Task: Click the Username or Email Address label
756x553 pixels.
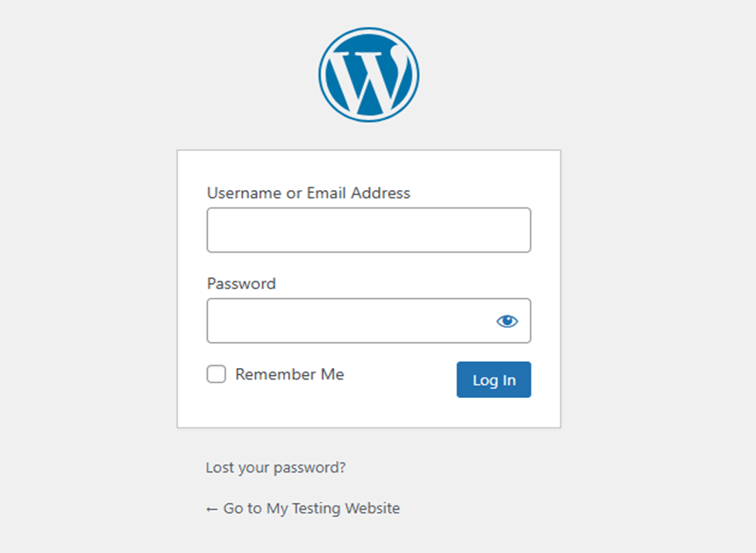Action: pos(309,193)
